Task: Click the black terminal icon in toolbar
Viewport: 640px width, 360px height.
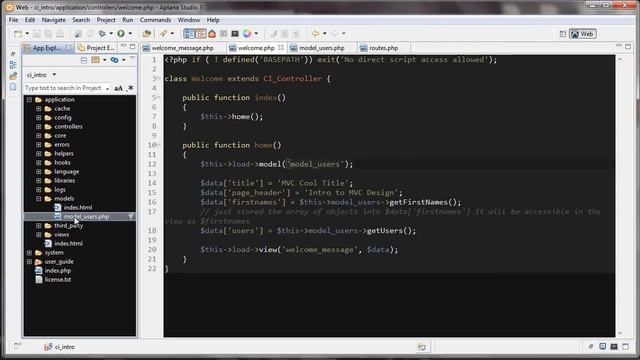Action: 235,34
